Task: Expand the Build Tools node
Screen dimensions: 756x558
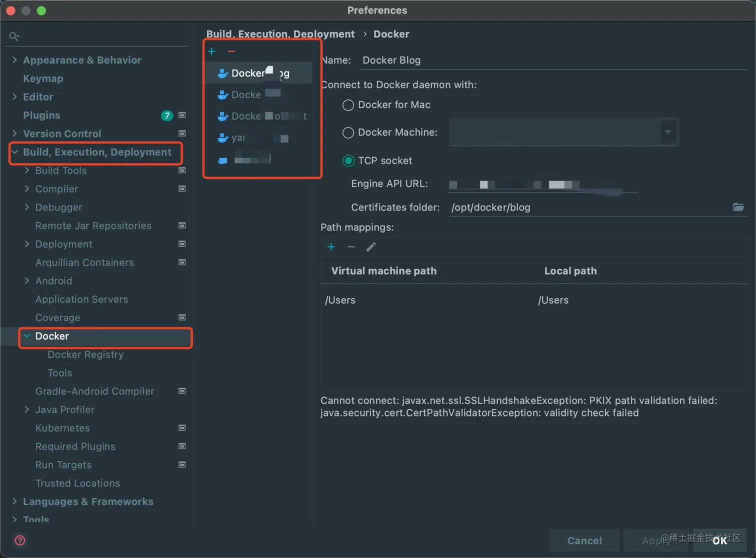Action: pos(26,170)
